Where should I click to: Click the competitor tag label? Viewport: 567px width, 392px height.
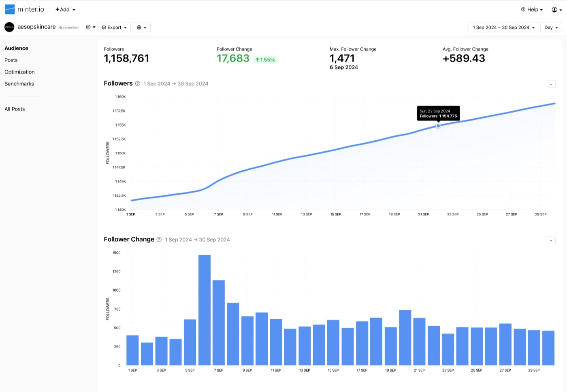[69, 28]
